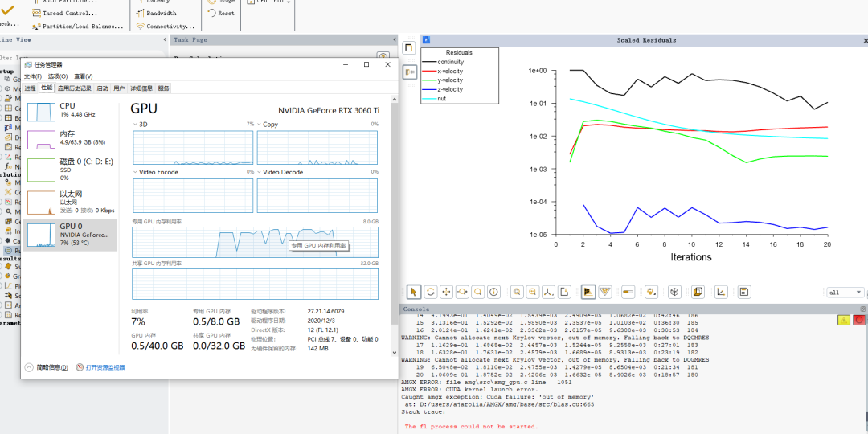The width and height of the screenshot is (868, 434).
Task: Click the z-velocity legend entry
Action: point(443,88)
